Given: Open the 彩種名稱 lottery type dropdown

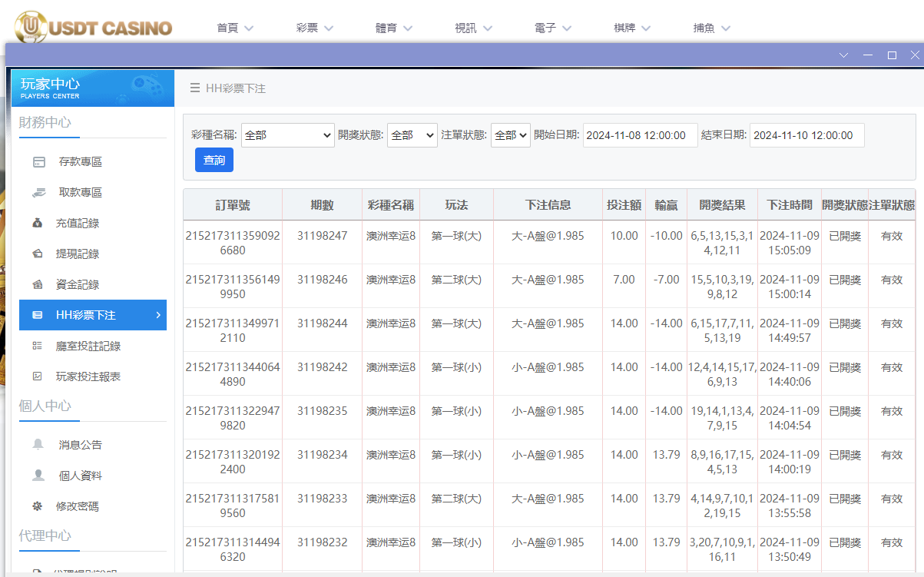Looking at the screenshot, I should [287, 134].
